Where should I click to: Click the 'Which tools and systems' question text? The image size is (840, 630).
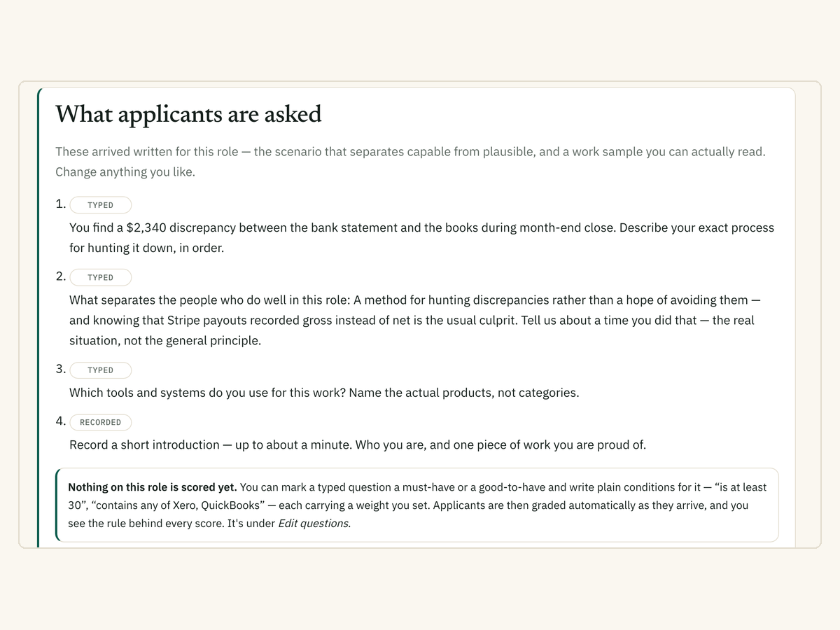324,393
